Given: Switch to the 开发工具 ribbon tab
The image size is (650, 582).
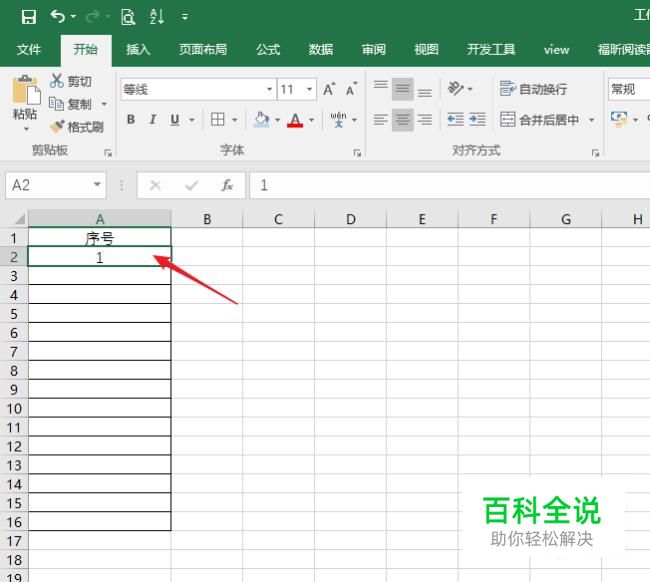Looking at the screenshot, I should 491,50.
